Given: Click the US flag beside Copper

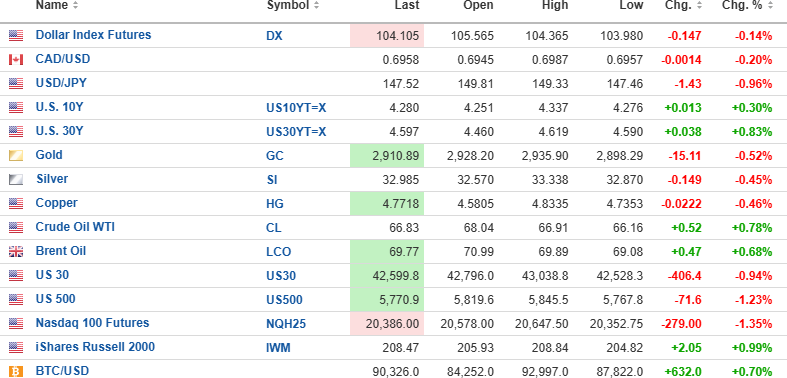Looking at the screenshot, I should [x=16, y=204].
